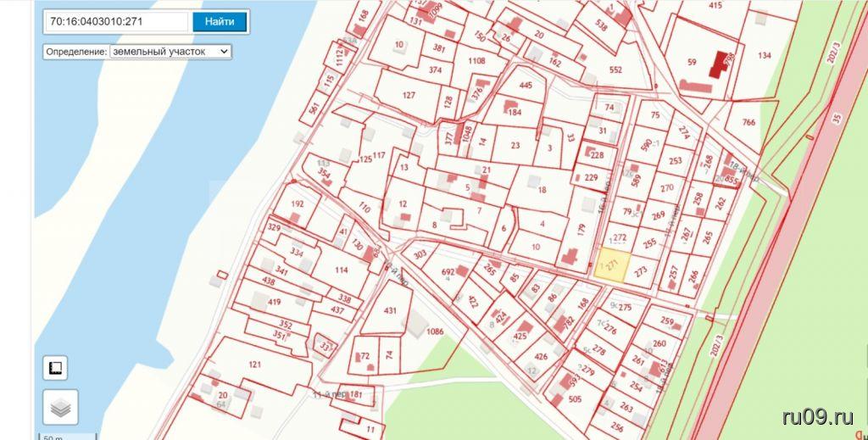Image resolution: width=868 pixels, height=440 pixels.
Task: Select parcel 445 on the map
Action: pyautogui.click(x=526, y=85)
